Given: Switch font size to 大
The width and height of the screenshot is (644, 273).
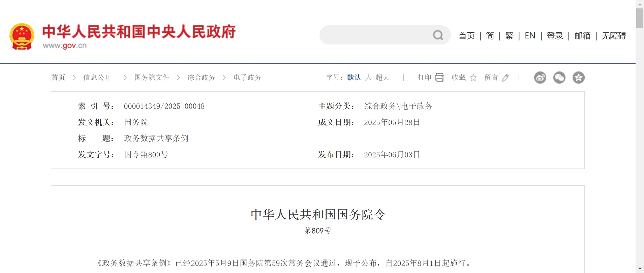Looking at the screenshot, I should pos(368,78).
